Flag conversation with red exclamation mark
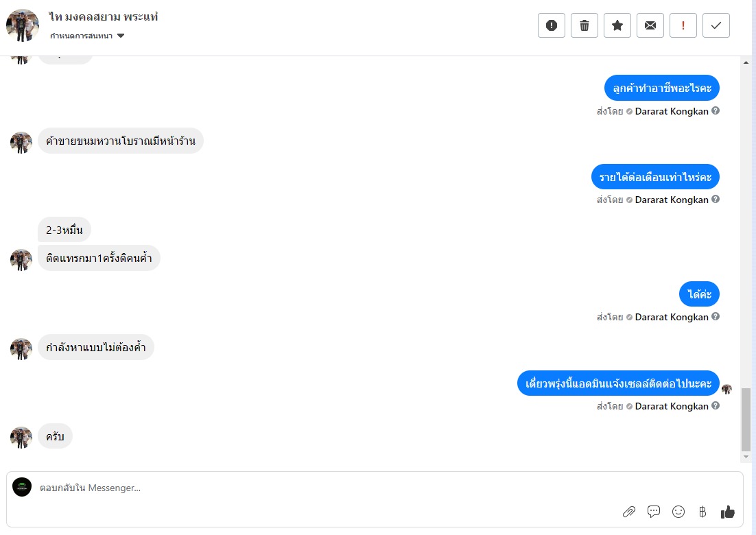The height and width of the screenshot is (535, 756). click(683, 25)
